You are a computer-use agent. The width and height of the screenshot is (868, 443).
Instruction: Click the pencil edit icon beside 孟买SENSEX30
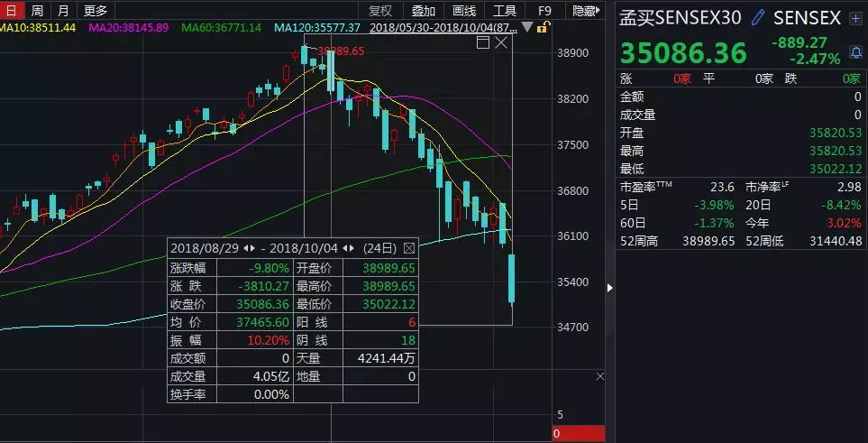(757, 18)
